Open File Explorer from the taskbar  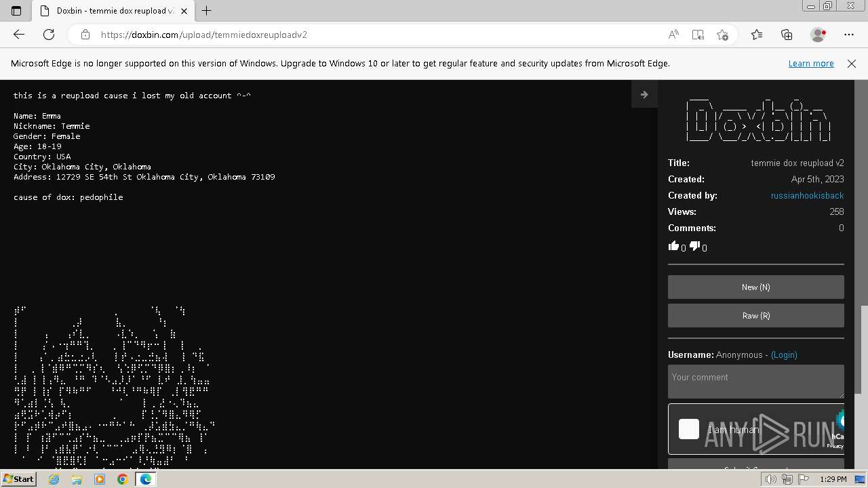77,479
